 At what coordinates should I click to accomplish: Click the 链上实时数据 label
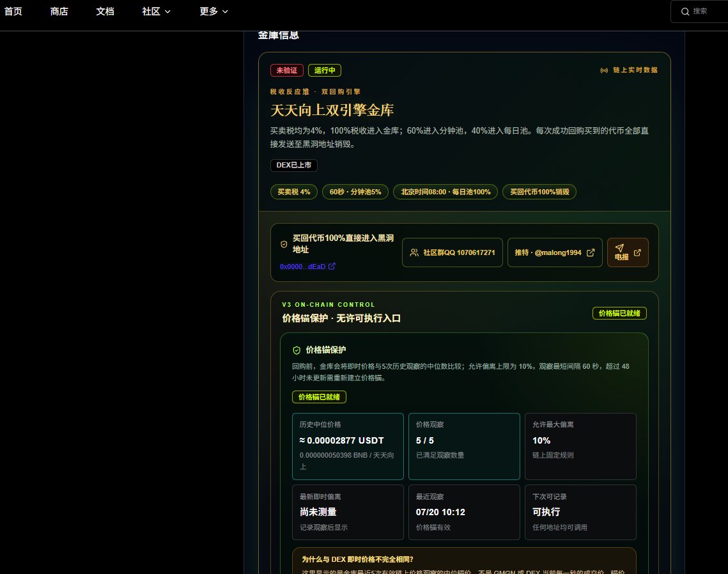(x=635, y=70)
